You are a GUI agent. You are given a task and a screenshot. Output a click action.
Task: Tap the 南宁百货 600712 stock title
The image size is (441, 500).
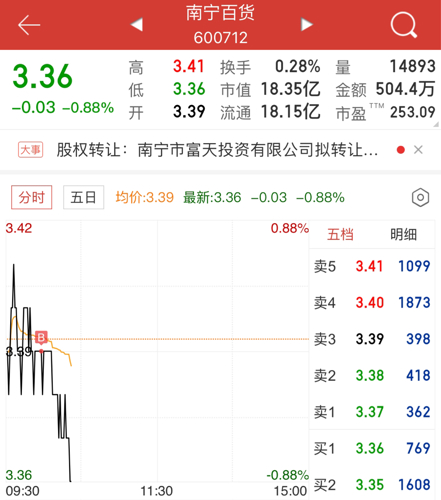coord(221,25)
